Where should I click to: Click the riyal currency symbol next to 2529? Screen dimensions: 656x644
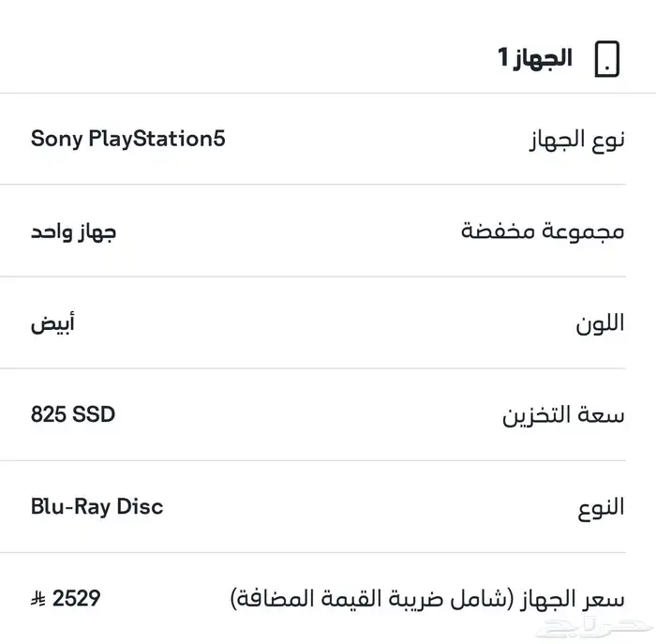pos(39,598)
